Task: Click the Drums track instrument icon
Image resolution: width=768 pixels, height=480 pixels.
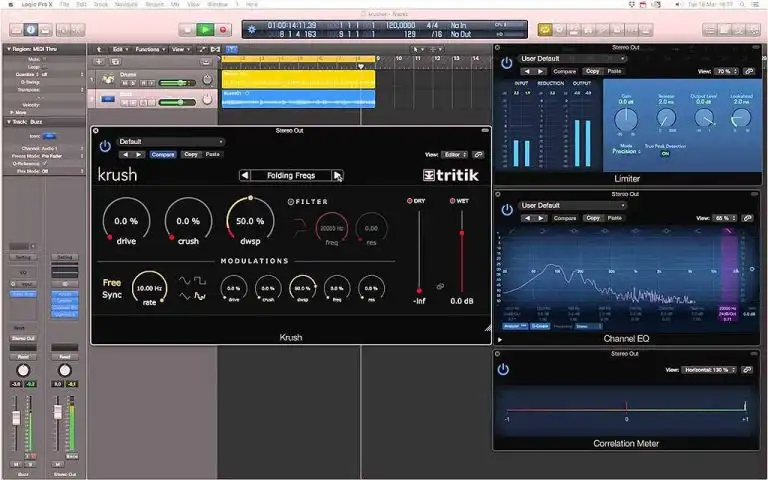Action: click(108, 79)
